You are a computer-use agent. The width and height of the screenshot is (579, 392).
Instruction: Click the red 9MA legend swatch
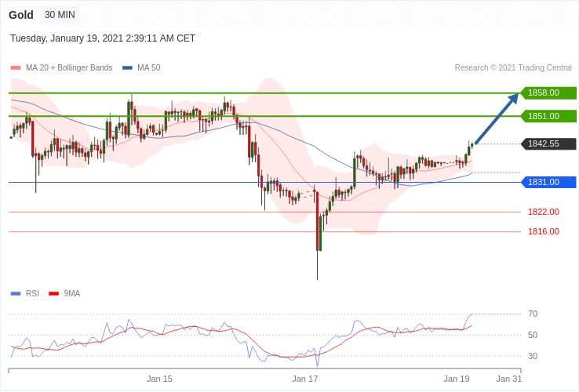click(x=54, y=294)
